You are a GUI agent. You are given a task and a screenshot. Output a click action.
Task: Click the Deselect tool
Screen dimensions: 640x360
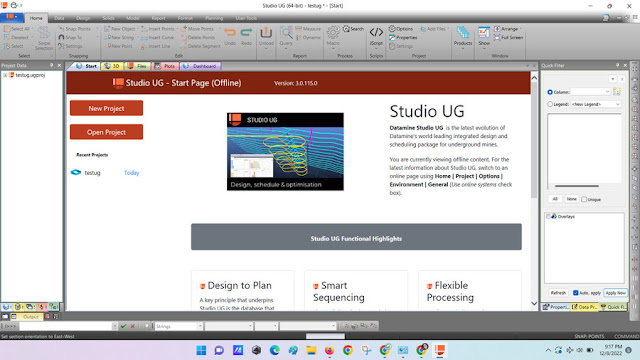(16, 38)
